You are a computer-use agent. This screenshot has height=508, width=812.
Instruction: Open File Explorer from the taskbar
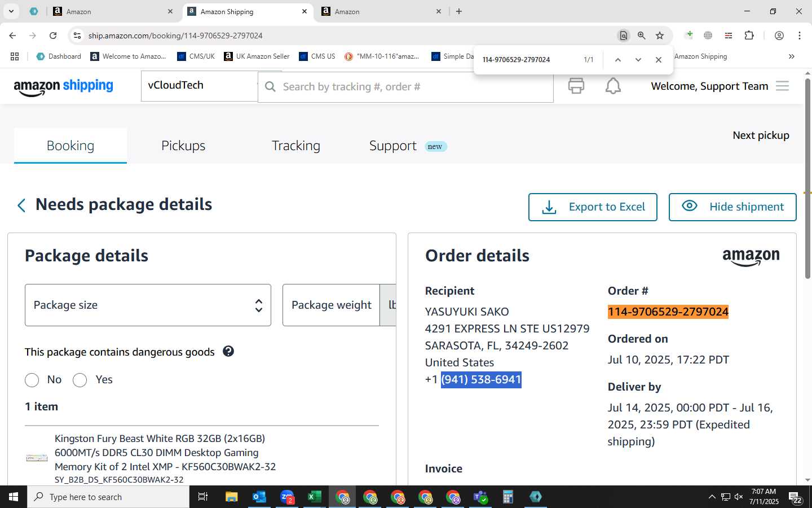pyautogui.click(x=232, y=497)
